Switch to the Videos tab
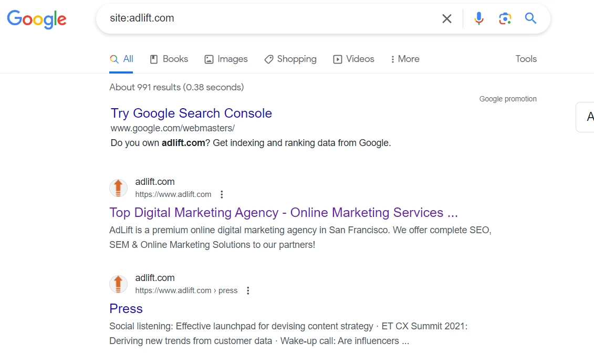This screenshot has height=364, width=594. coord(353,59)
